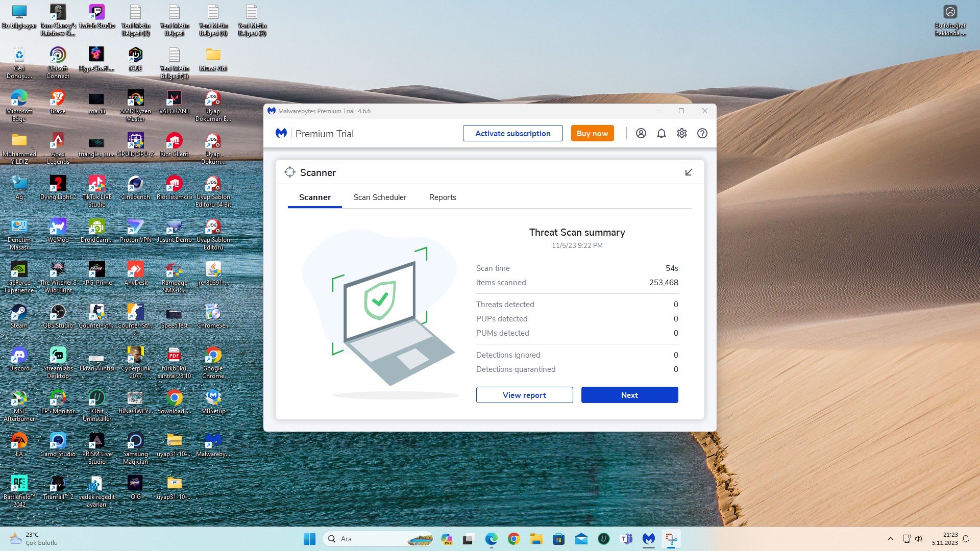Open the Discord desktop shortcut
Screen dimensions: 980x551
(x=19, y=355)
